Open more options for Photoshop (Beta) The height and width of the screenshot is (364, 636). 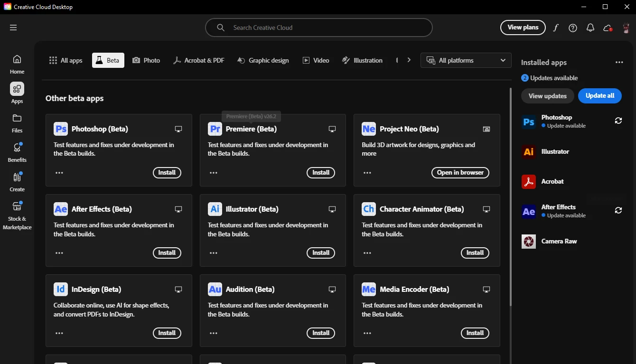point(59,173)
